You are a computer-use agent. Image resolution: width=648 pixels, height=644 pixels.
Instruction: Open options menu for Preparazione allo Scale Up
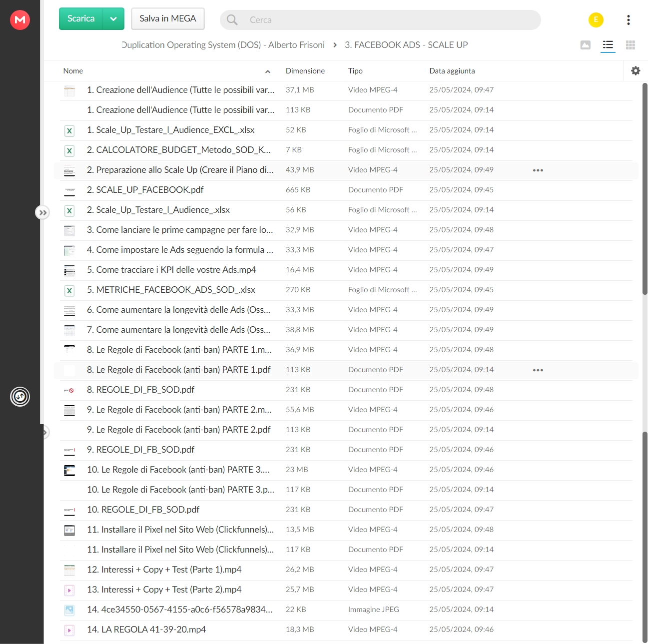(538, 170)
